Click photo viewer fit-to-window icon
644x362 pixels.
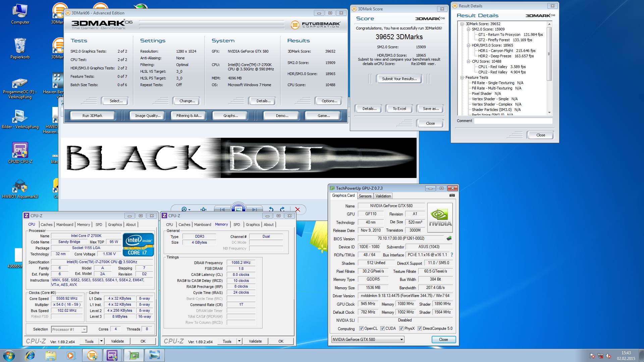[x=203, y=209]
